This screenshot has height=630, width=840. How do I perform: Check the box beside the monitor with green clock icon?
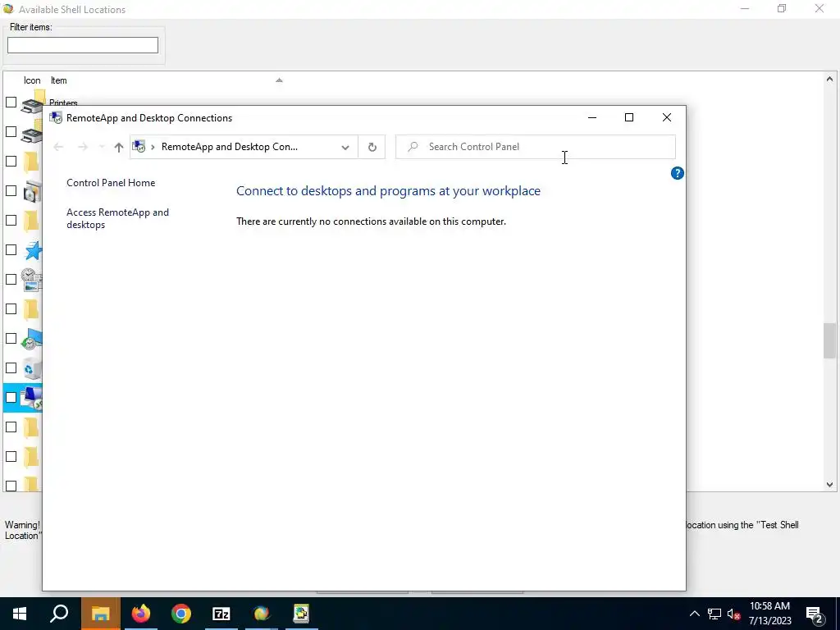click(11, 339)
